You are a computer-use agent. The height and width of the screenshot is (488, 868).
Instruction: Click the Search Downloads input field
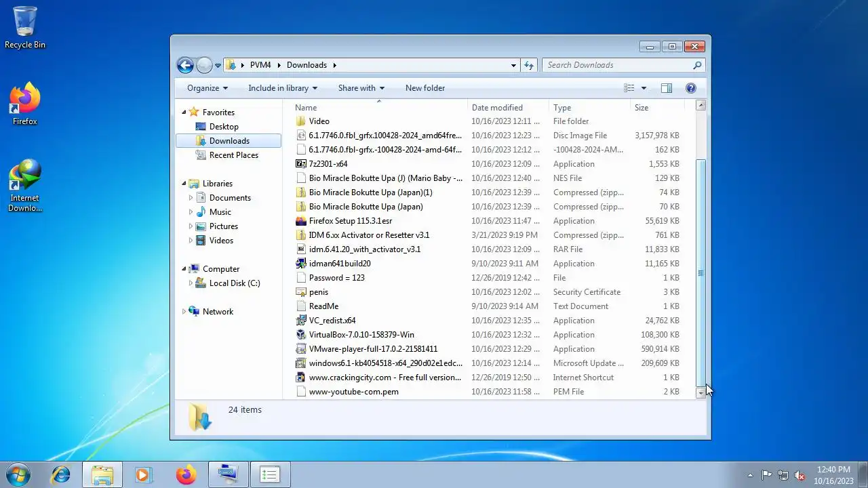pos(617,65)
